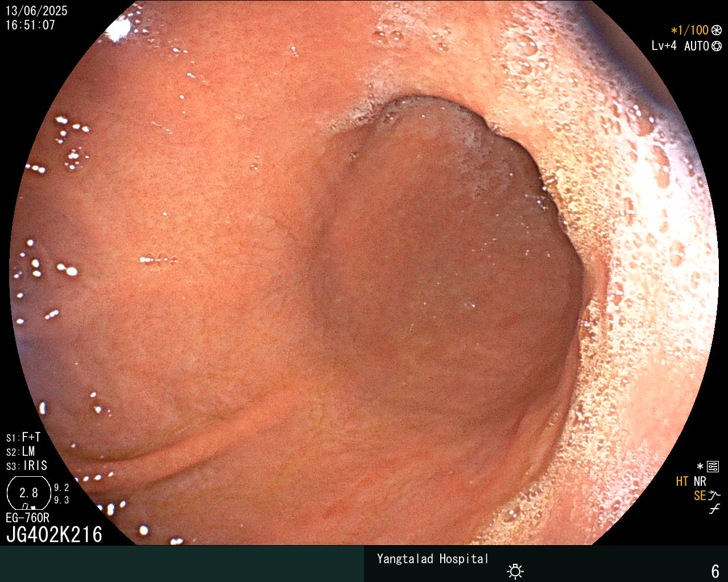
Task: Click the SE enhancement indicator
Action: pyautogui.click(x=700, y=496)
